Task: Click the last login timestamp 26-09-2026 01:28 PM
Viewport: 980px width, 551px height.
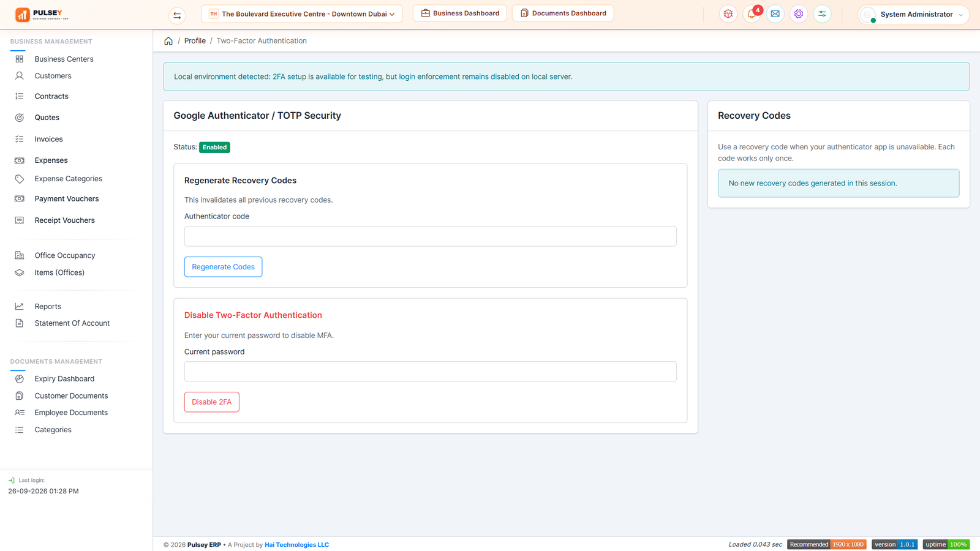Action: click(x=43, y=491)
